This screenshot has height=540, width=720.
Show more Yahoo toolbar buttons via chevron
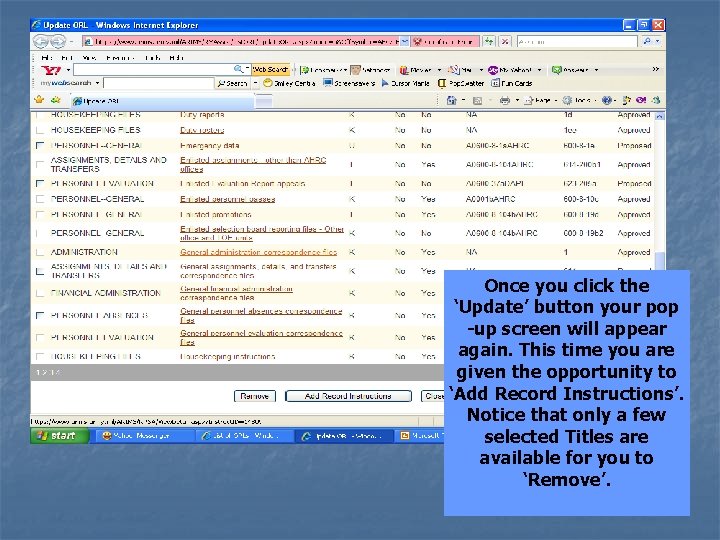coord(656,69)
